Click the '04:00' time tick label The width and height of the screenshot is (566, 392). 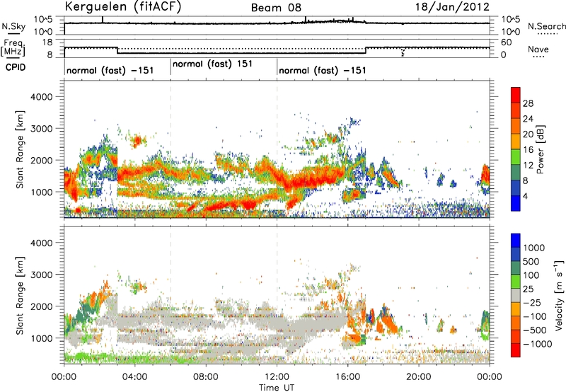(134, 376)
